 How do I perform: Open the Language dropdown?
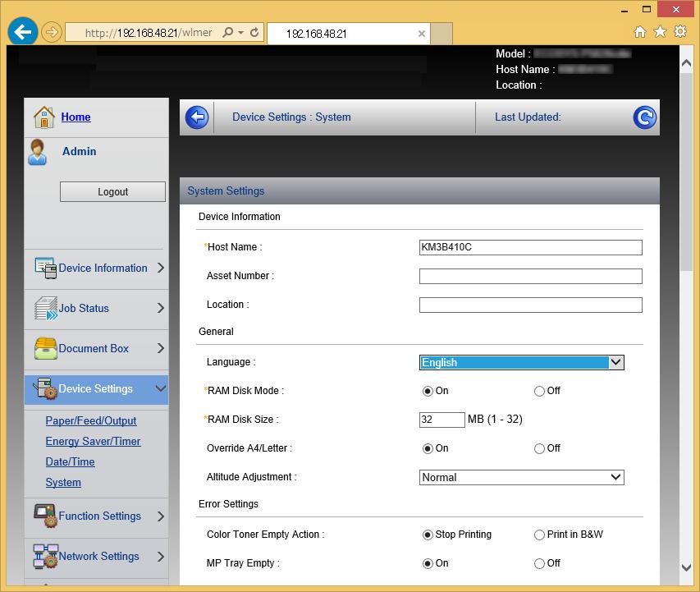[x=521, y=362]
